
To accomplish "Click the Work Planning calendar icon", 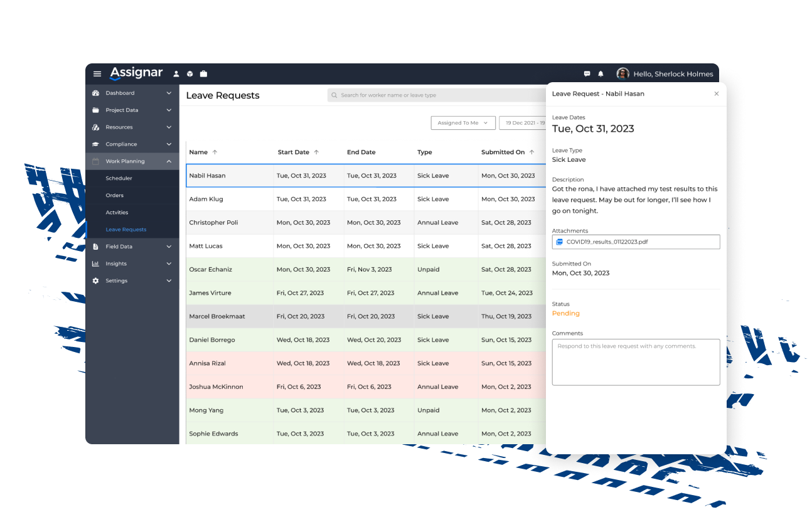I will pyautogui.click(x=95, y=161).
